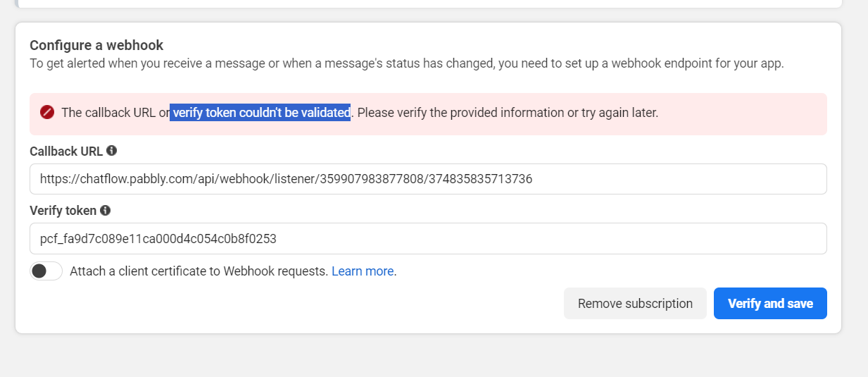The image size is (868, 377).
Task: Click the chatflow.pabbly.com URL text
Action: [x=286, y=179]
